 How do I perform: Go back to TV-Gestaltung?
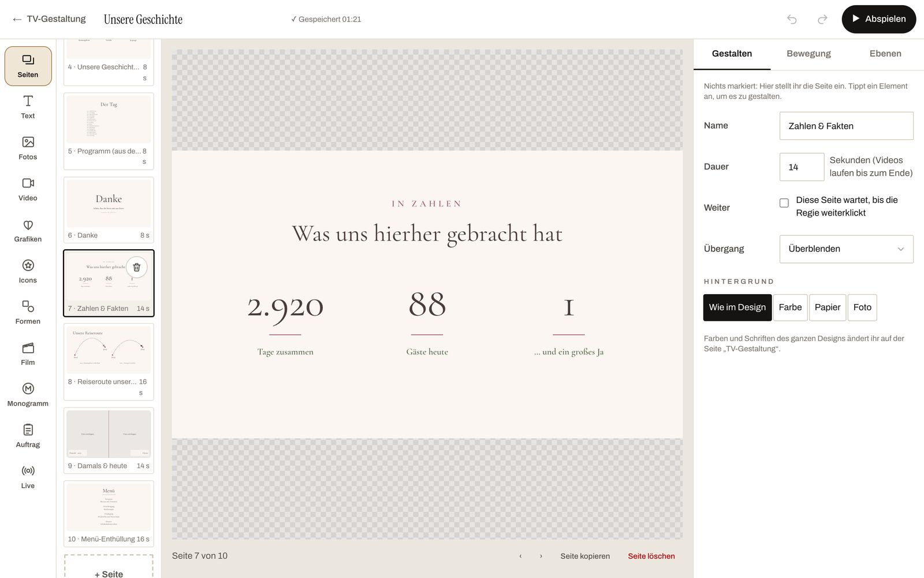pos(49,19)
